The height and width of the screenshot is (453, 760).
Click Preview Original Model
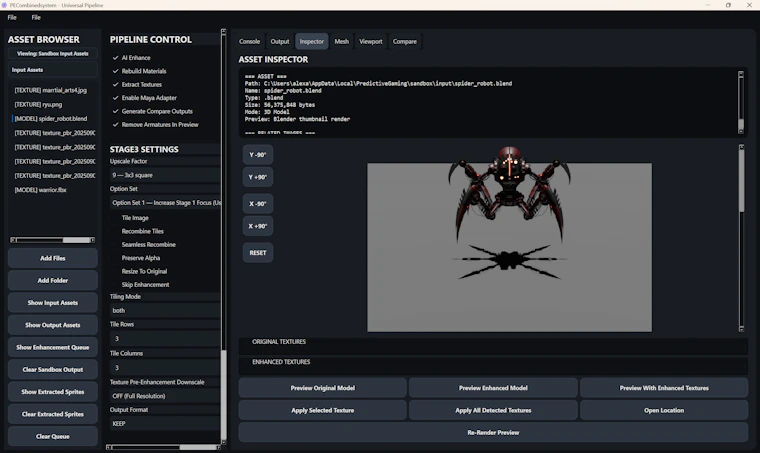pyautogui.click(x=323, y=388)
